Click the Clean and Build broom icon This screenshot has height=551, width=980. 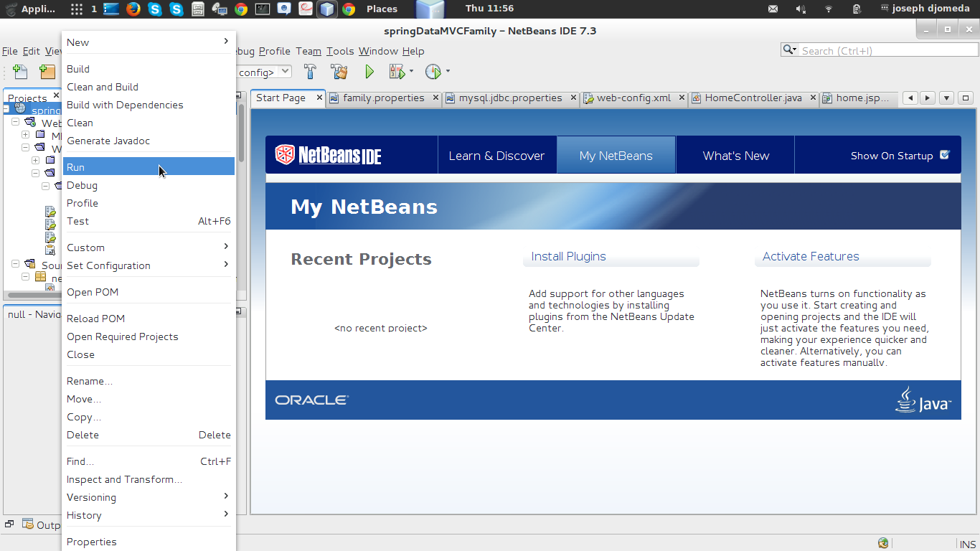pyautogui.click(x=339, y=72)
